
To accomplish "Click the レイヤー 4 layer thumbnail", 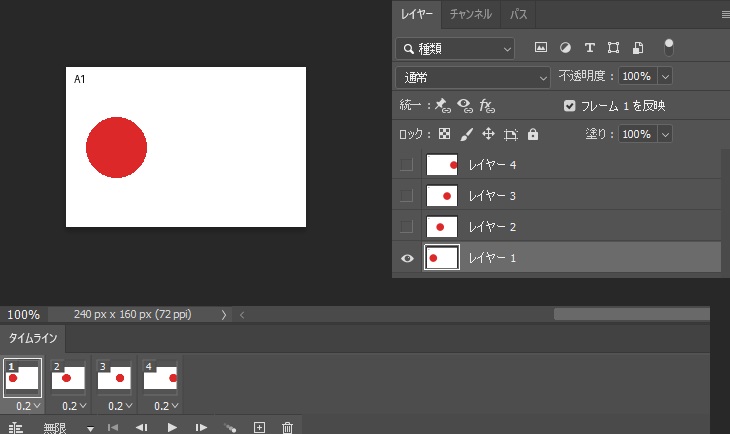I will point(442,165).
